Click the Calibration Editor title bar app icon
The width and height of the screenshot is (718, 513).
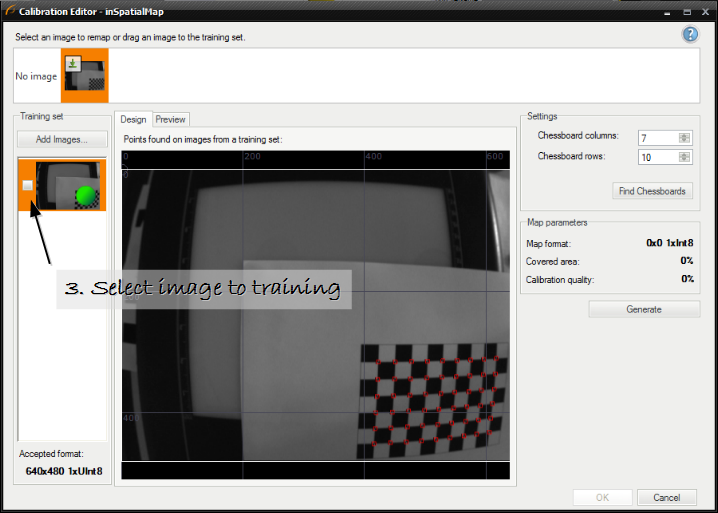click(10, 10)
